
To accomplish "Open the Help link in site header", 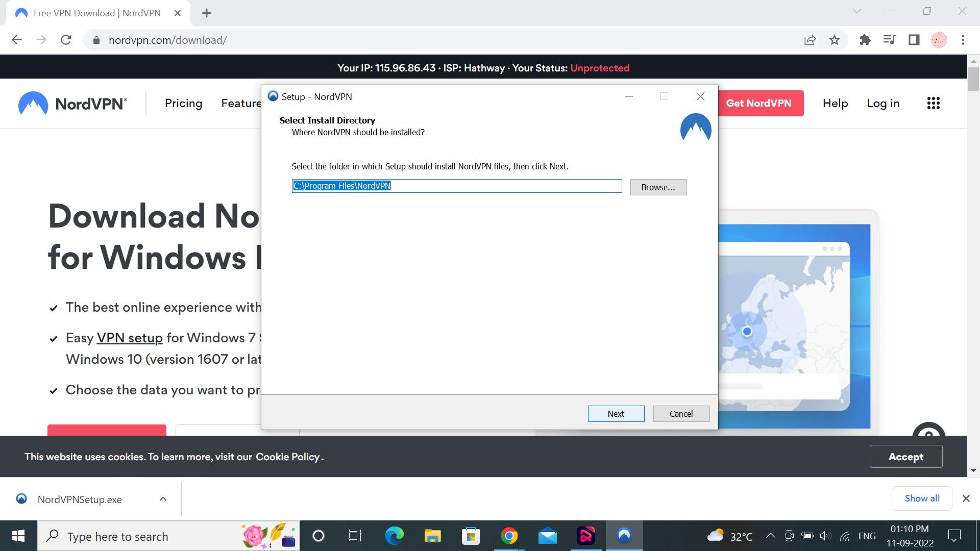I will pos(835,104).
